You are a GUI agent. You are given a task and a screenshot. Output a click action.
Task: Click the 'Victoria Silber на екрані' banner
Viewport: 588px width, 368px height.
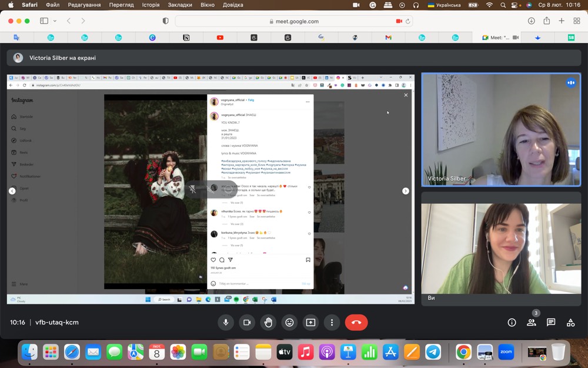click(294, 58)
